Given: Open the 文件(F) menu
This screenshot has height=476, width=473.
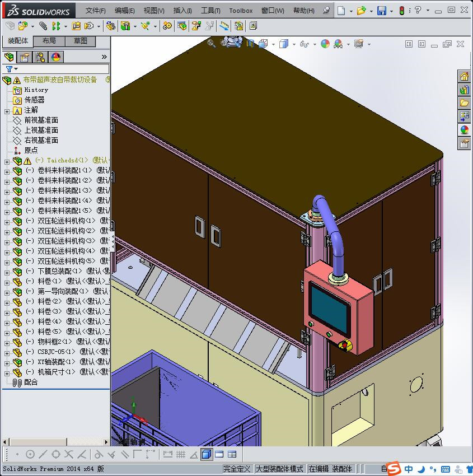Looking at the screenshot, I should click(95, 11).
